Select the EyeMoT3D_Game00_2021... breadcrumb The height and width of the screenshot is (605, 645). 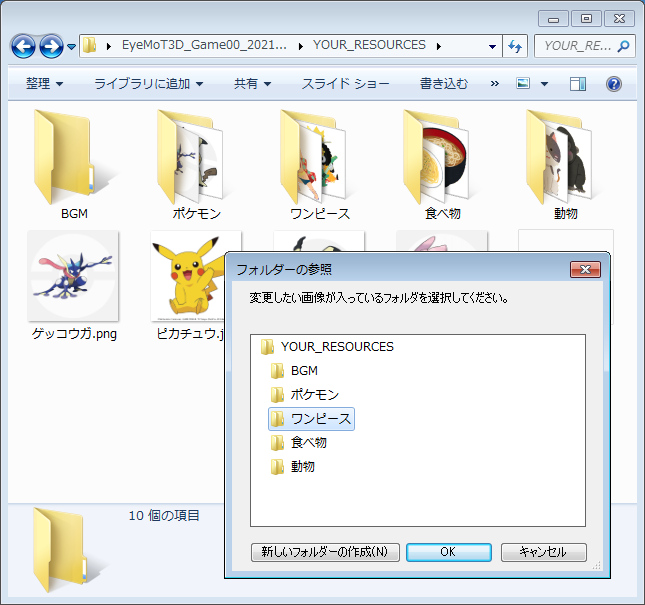(204, 45)
